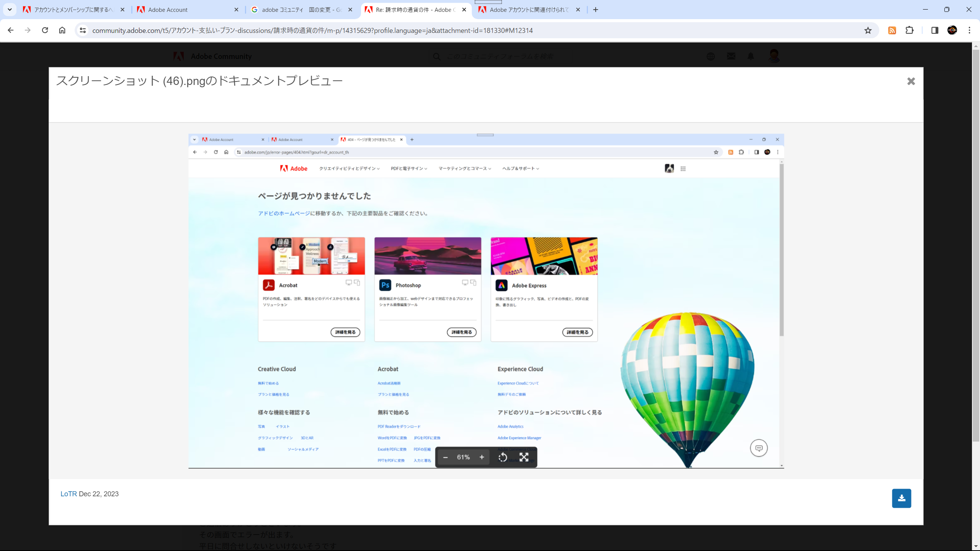Close the document preview with the X icon
The height and width of the screenshot is (551, 980).
click(911, 81)
